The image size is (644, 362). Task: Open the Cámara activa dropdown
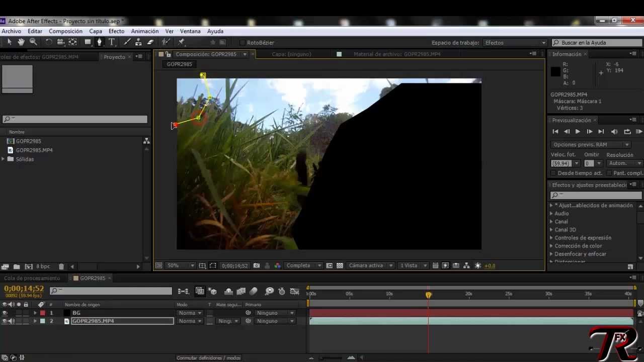point(371,265)
